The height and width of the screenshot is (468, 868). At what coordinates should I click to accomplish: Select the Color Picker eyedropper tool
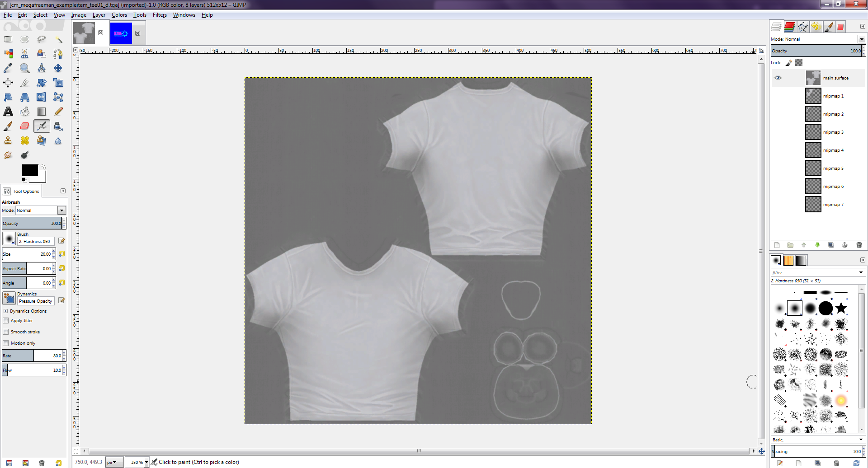click(x=8, y=68)
